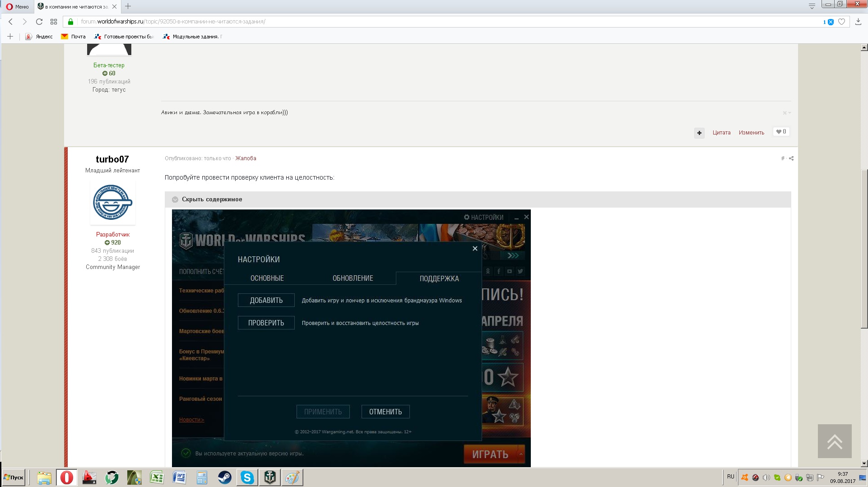Reload the forum page
This screenshot has width=868, height=487.
tap(39, 22)
